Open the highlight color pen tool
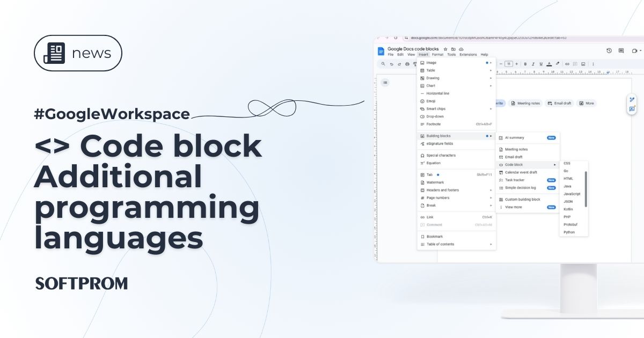 click(558, 64)
